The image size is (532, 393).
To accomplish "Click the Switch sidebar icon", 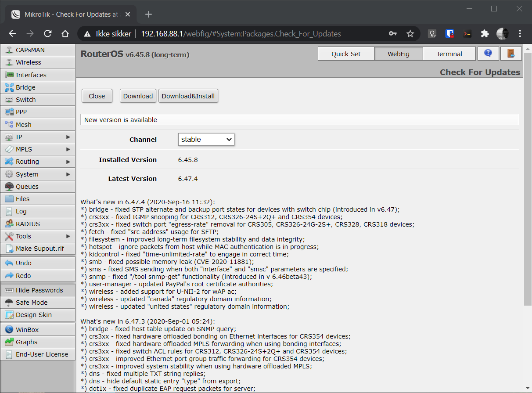I will pos(9,100).
